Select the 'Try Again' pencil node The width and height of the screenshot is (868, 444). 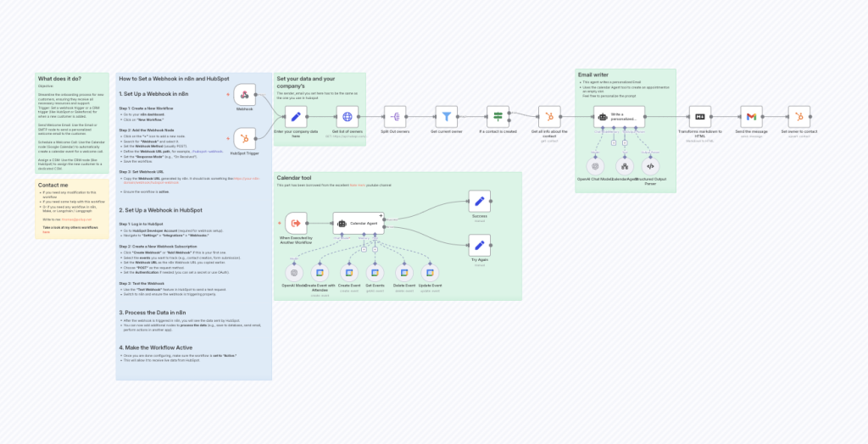point(480,246)
